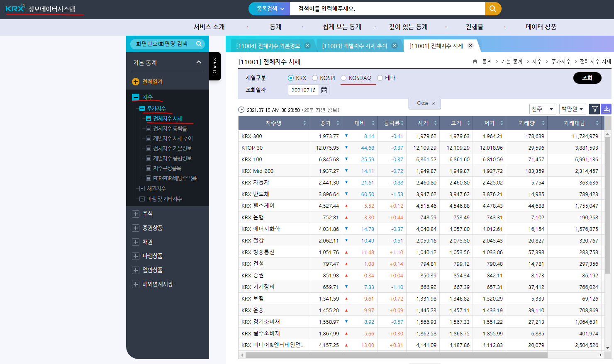Click the clock icon beside timestamp
Screen dimensions: 614x364
click(241, 110)
